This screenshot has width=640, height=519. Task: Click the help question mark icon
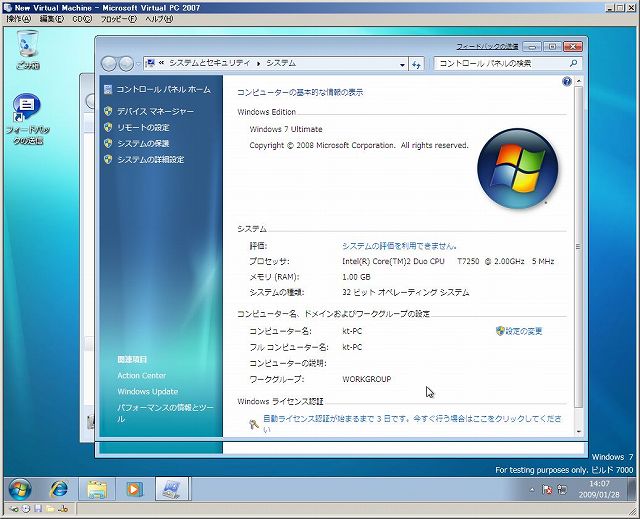[567, 82]
